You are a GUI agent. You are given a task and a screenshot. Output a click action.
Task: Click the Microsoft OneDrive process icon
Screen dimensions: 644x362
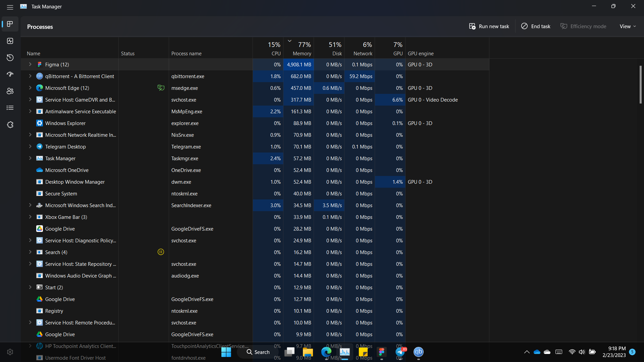[40, 170]
